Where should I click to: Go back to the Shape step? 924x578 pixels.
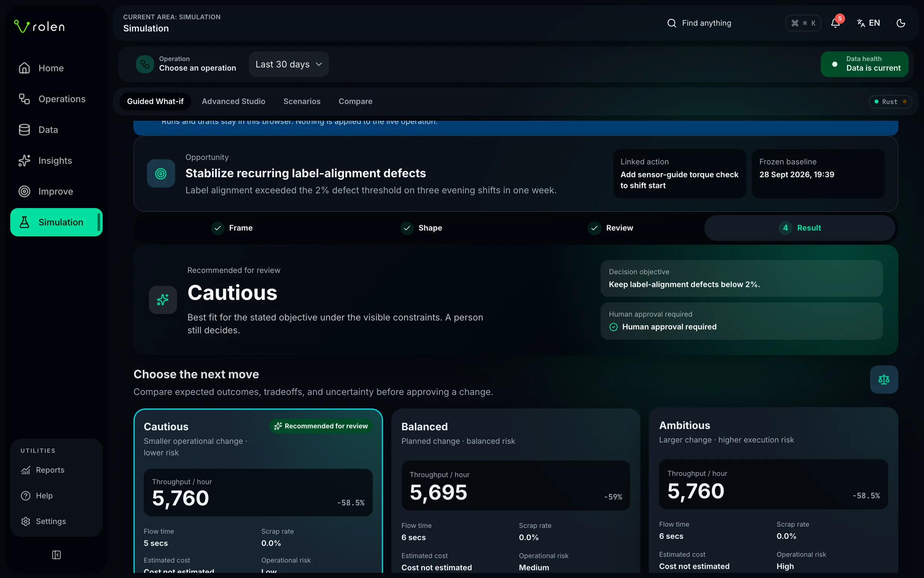tap(421, 228)
